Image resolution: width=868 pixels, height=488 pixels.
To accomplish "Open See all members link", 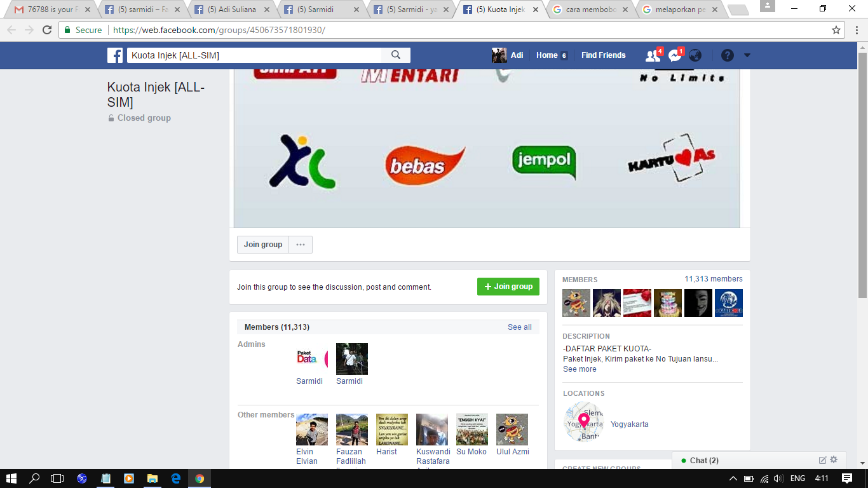I will 520,327.
